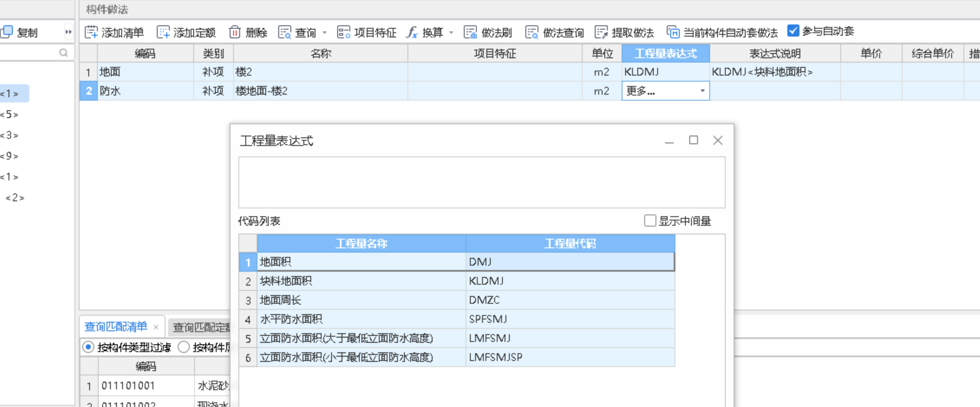Viewport: 980px width, 407px height.
Task: Click the 011101001 code cell
Action: (146, 386)
